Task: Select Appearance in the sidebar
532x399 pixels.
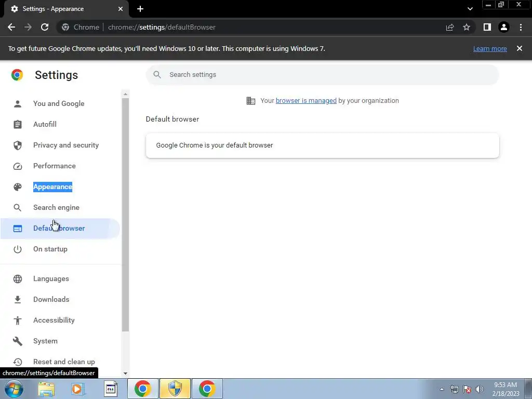Action: tap(52, 187)
